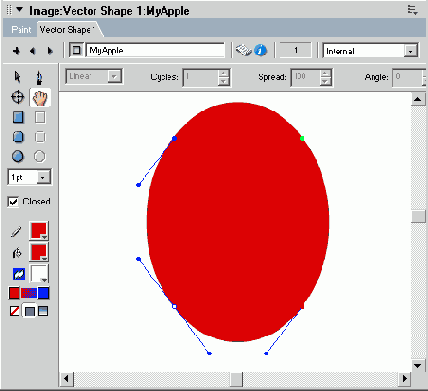Viewport: 428px width, 391px height.
Task: Pick the blue gradient end color
Action: [x=43, y=293]
